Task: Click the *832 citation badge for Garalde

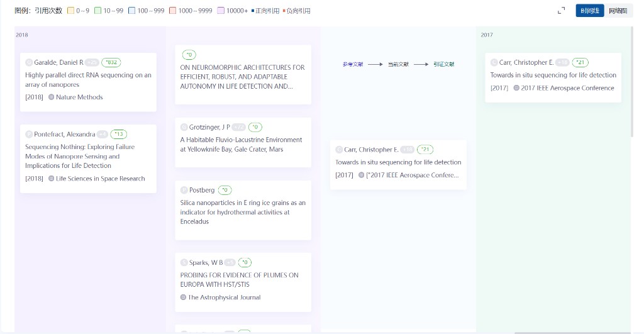Action: (111, 62)
